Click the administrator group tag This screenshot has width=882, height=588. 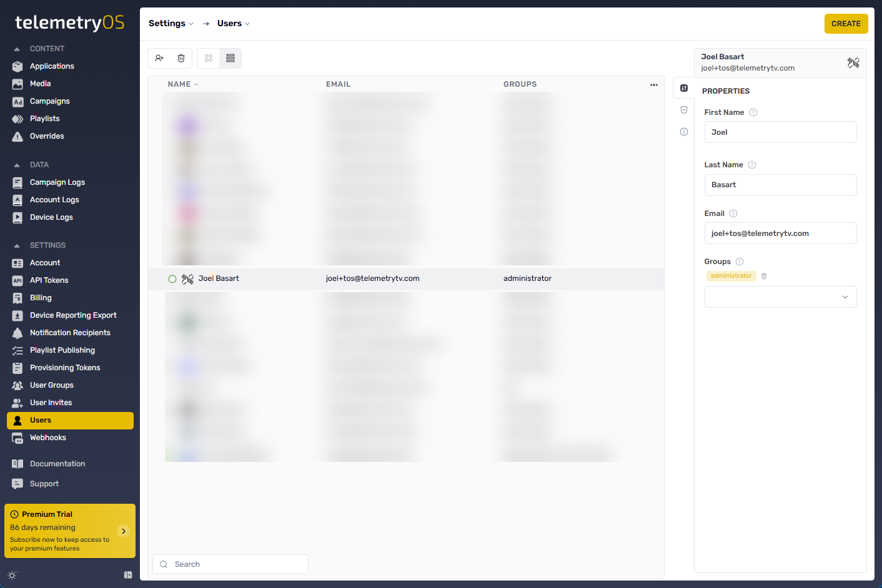(x=731, y=276)
